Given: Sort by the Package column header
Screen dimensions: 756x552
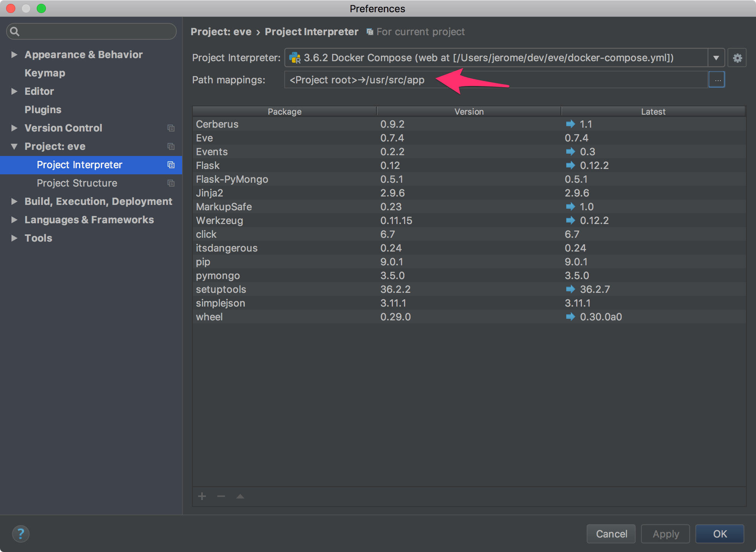Looking at the screenshot, I should click(285, 112).
